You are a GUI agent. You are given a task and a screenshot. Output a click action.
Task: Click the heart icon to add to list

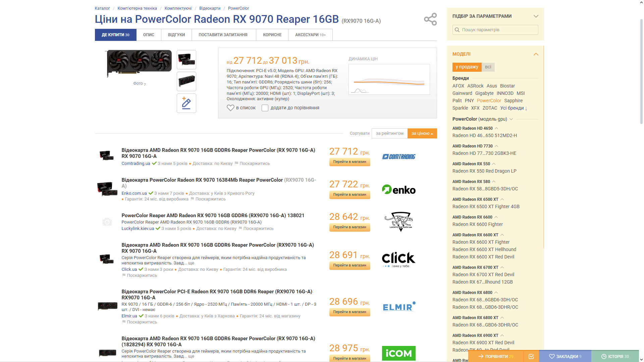tap(230, 108)
